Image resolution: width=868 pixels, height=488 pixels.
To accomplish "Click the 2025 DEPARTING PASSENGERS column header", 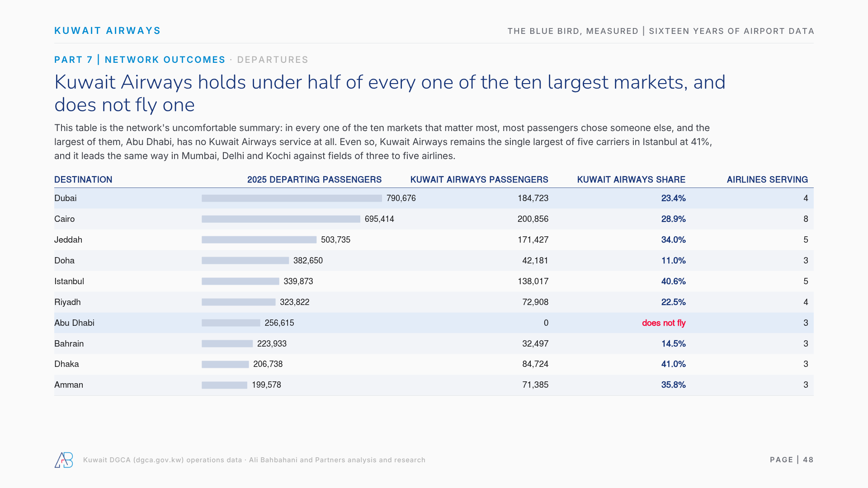I will 314,180.
